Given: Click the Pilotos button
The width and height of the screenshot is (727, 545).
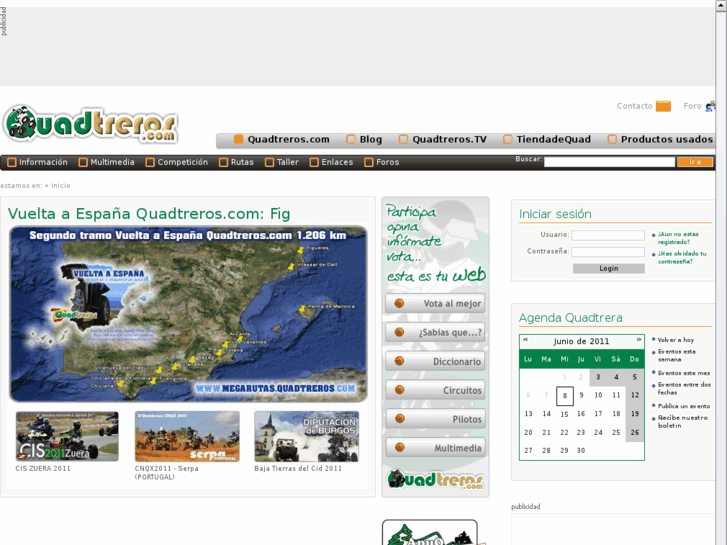Looking at the screenshot, I should (x=435, y=419).
